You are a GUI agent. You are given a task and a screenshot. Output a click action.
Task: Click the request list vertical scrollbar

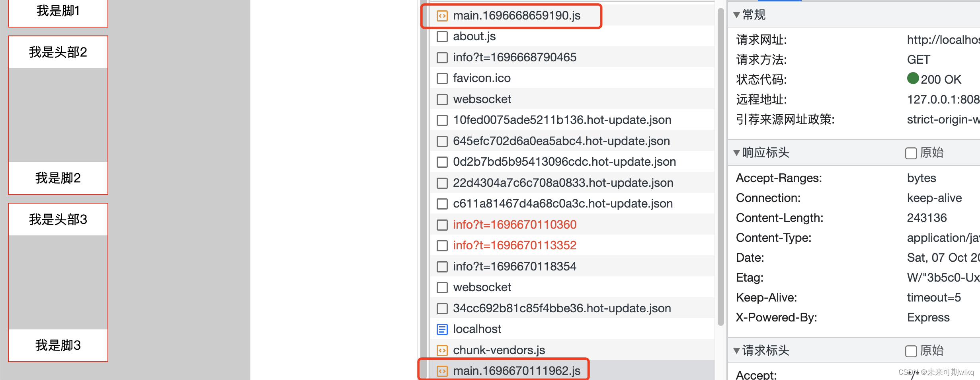point(720,167)
